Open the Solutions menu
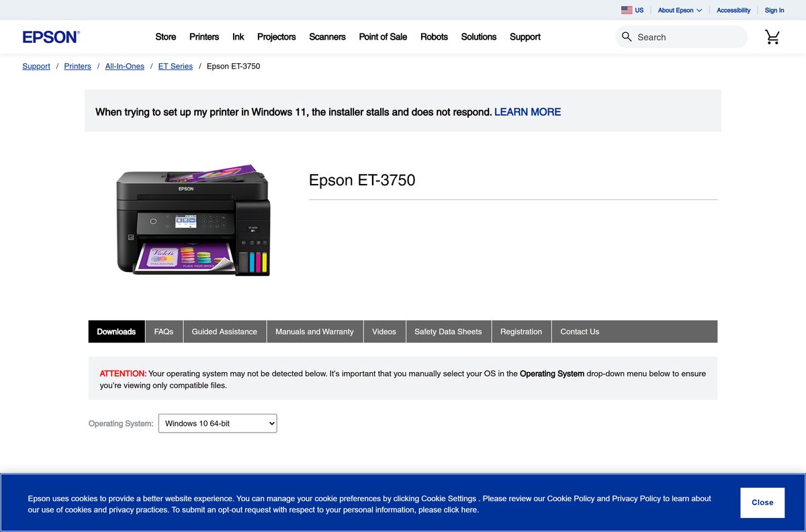 [x=479, y=37]
